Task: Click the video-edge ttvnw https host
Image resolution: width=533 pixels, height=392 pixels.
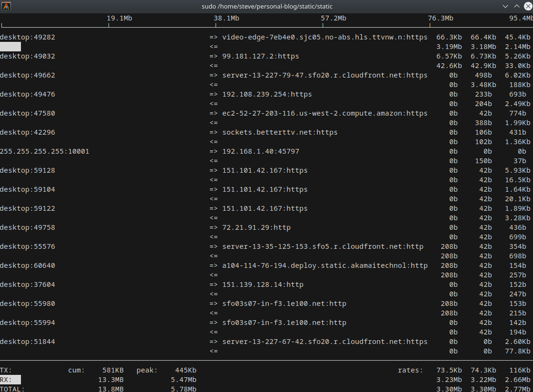Action: 325,38
